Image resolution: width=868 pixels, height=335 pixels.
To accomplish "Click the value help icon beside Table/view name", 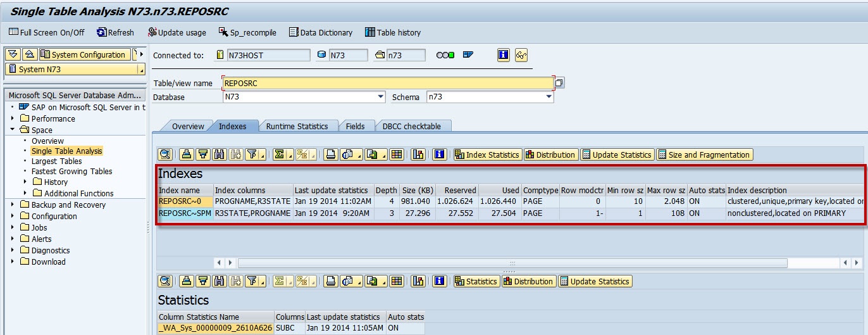I will (x=559, y=83).
